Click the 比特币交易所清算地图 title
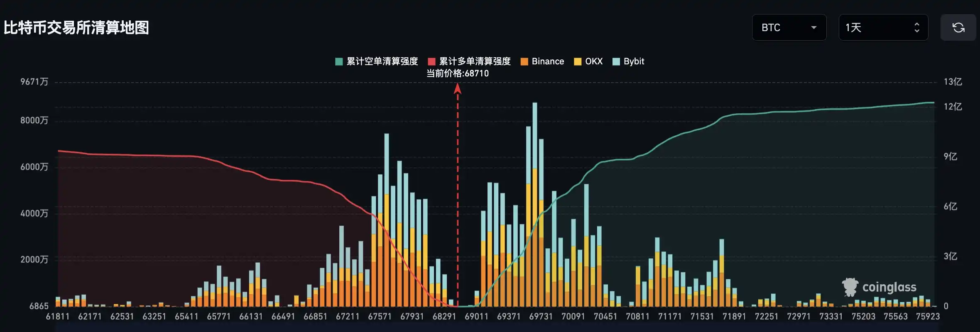The width and height of the screenshot is (980, 332). coord(76,28)
